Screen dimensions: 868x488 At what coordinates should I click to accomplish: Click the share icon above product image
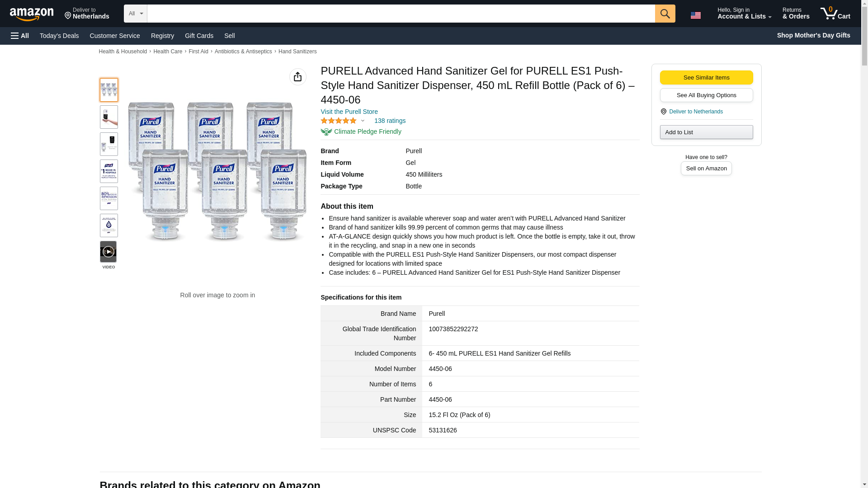click(x=297, y=77)
